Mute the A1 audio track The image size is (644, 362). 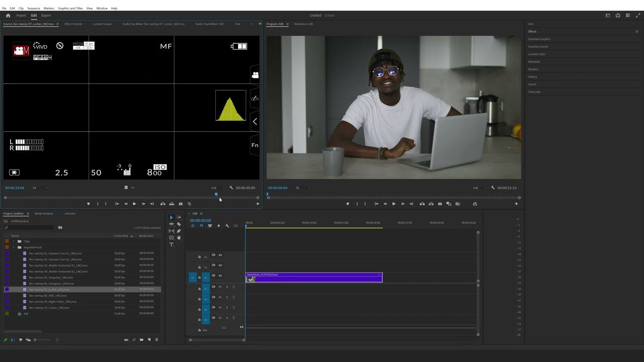point(220,288)
